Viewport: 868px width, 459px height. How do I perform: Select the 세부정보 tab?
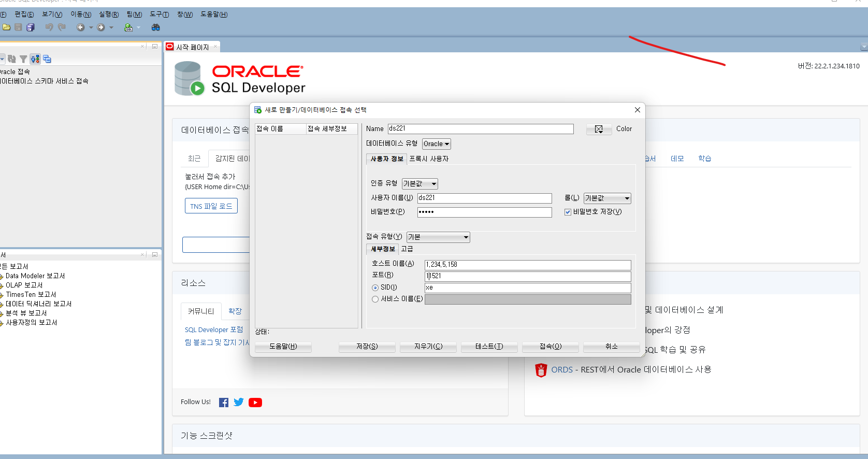pyautogui.click(x=383, y=249)
